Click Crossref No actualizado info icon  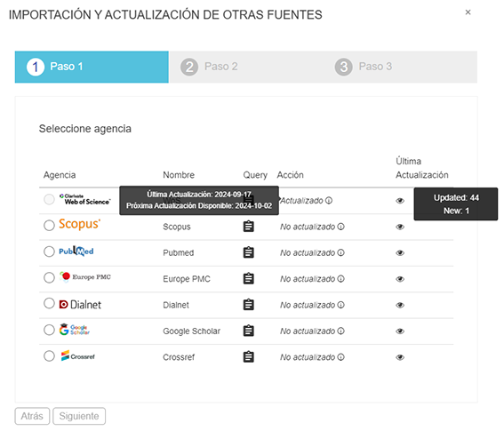(341, 356)
